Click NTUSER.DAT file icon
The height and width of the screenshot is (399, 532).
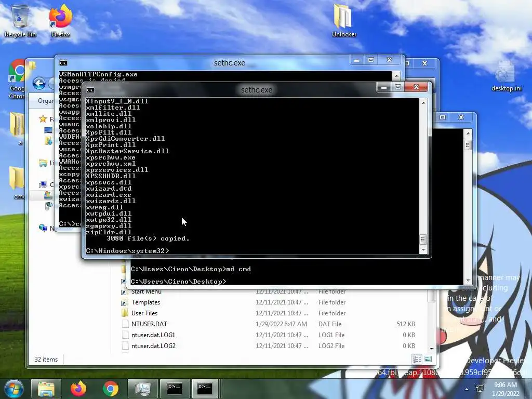[126, 324]
